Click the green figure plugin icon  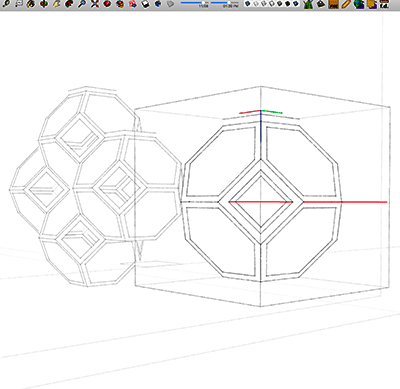(x=308, y=4)
